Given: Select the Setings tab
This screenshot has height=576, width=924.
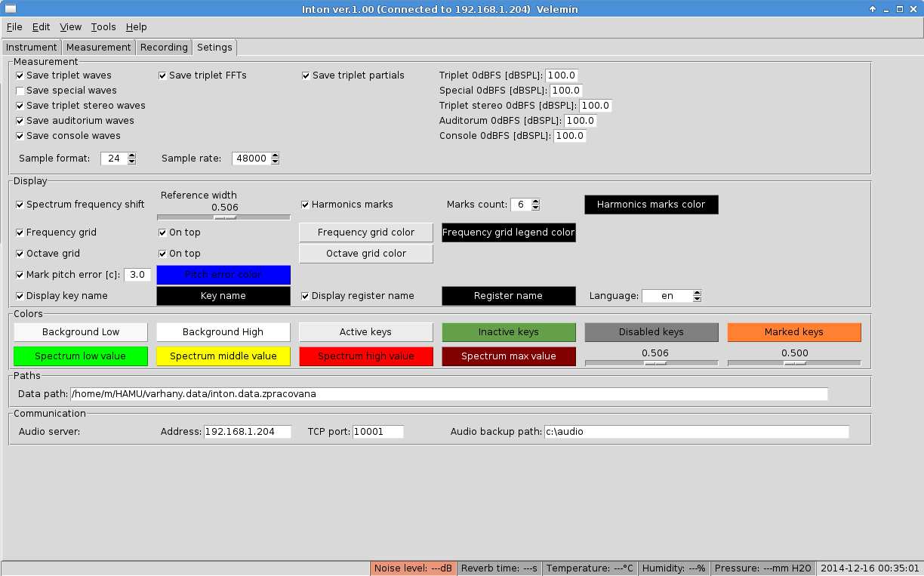Looking at the screenshot, I should pyautogui.click(x=214, y=47).
